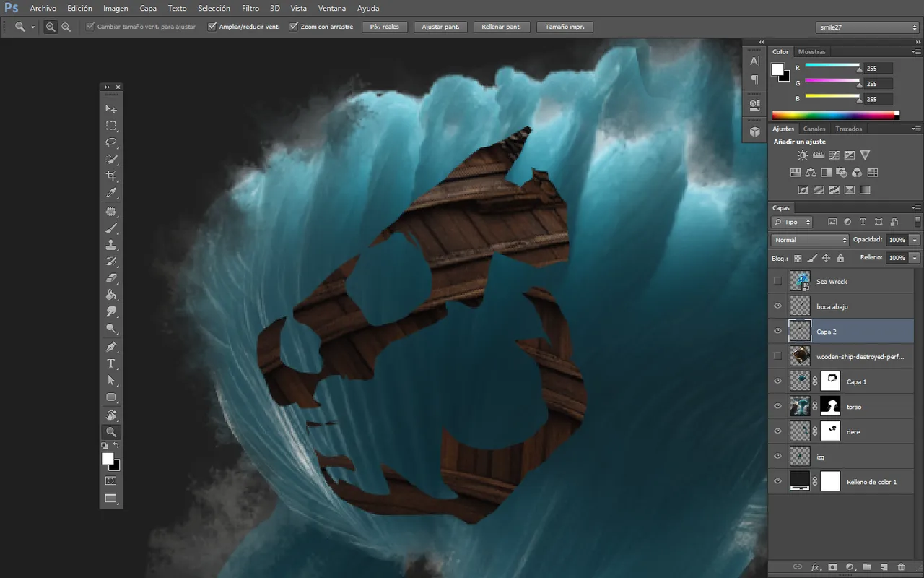Select the Quick Selection tool

pyautogui.click(x=111, y=159)
